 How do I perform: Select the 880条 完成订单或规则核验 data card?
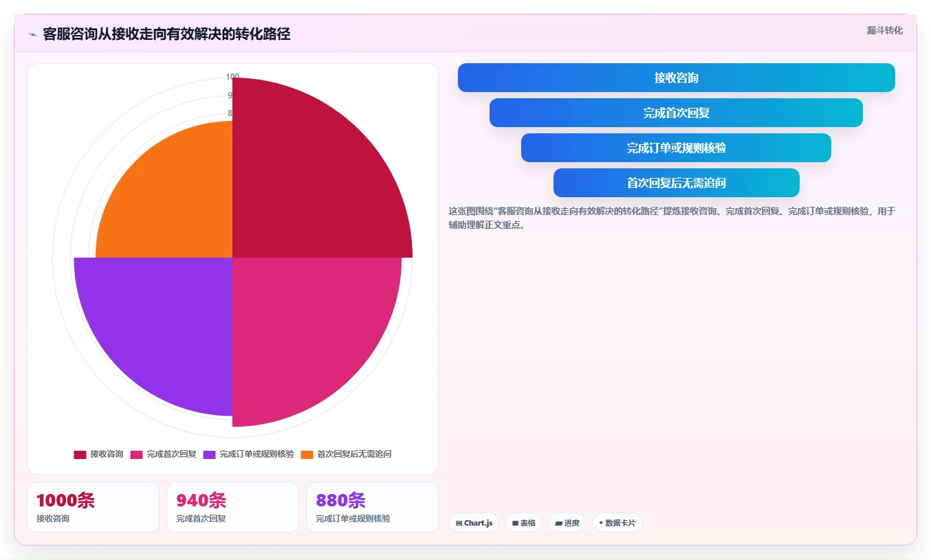372,507
